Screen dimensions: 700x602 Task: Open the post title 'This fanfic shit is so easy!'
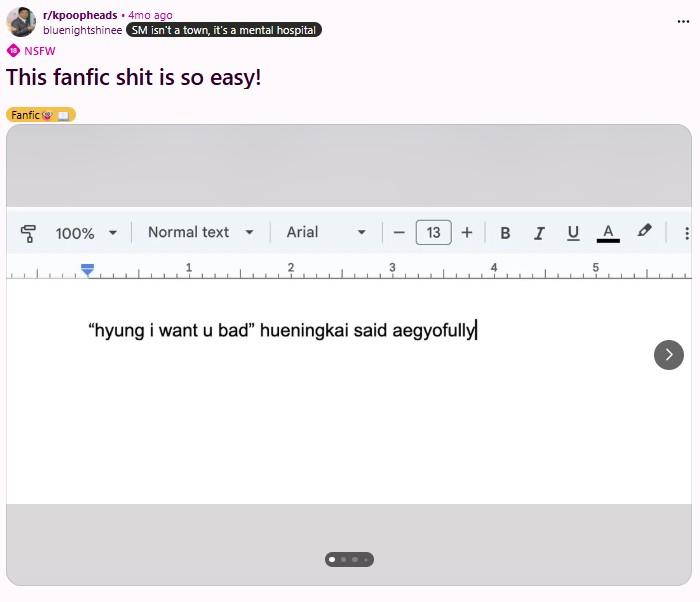(133, 77)
